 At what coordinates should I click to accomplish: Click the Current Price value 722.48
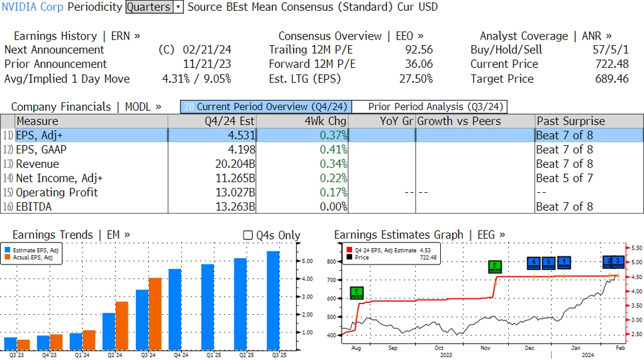point(612,64)
